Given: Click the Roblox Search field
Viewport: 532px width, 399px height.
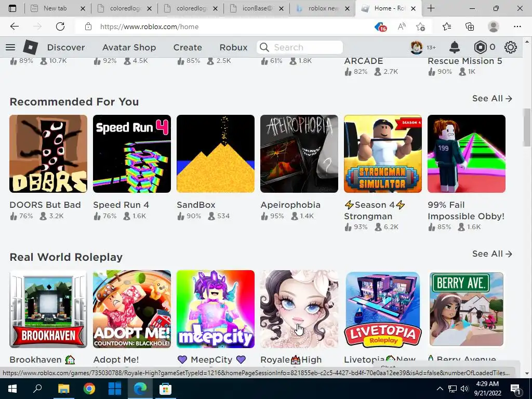Looking at the screenshot, I should tap(300, 47).
